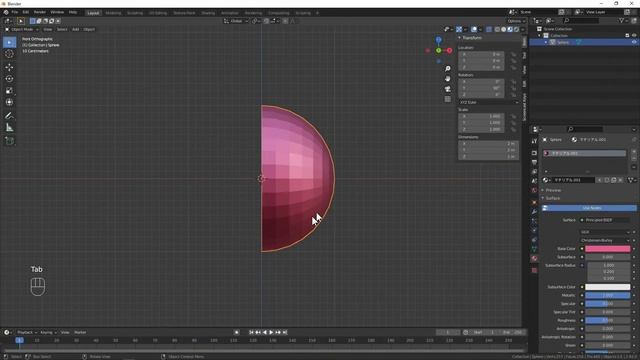Open the Render menu
This screenshot has height=360, width=640.
(x=40, y=12)
